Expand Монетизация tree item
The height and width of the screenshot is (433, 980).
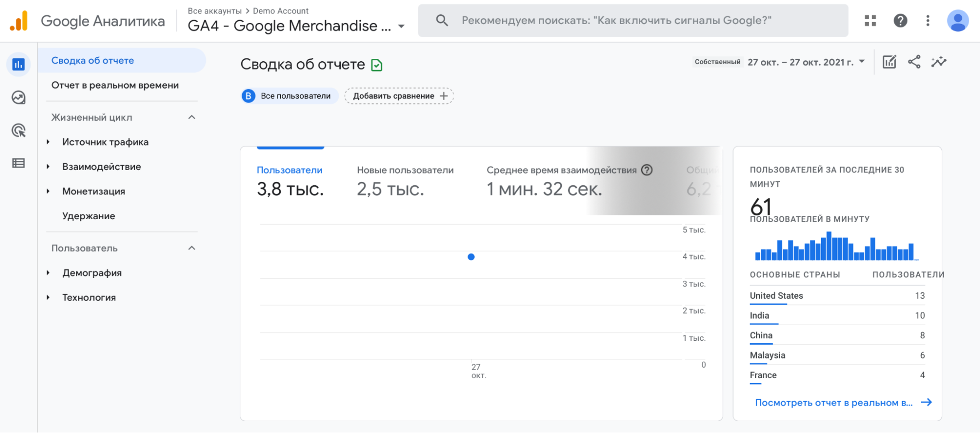pyautogui.click(x=48, y=191)
